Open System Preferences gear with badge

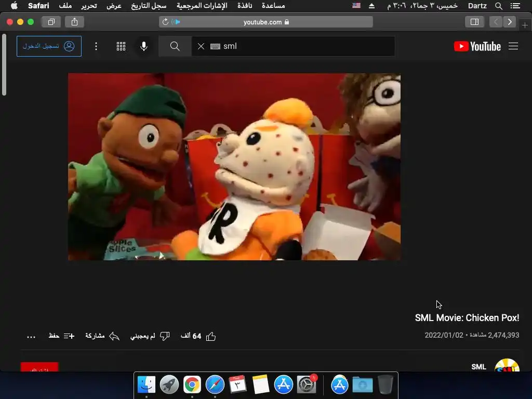(x=307, y=385)
